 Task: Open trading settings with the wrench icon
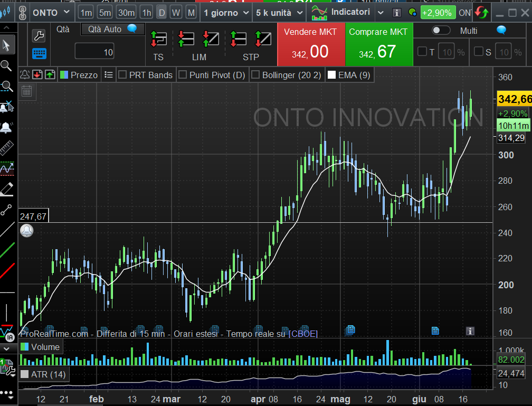pos(39,35)
